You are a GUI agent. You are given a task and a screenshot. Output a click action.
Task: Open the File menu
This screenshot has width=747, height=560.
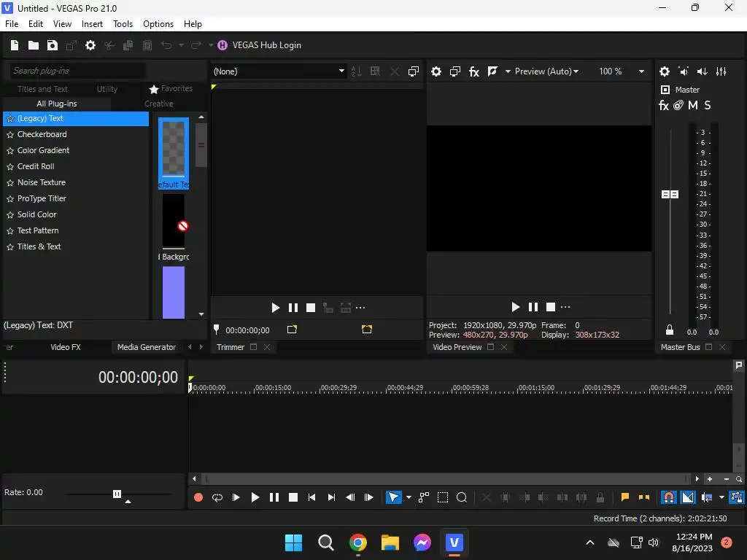click(x=12, y=24)
